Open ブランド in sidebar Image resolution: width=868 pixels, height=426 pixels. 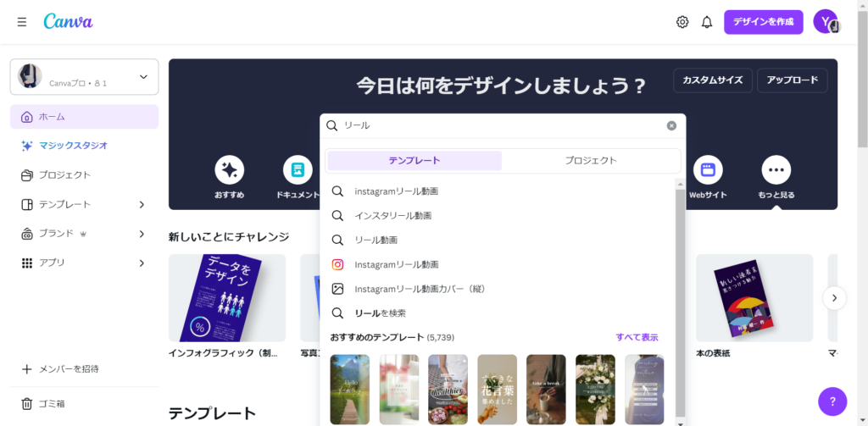pyautogui.click(x=56, y=234)
